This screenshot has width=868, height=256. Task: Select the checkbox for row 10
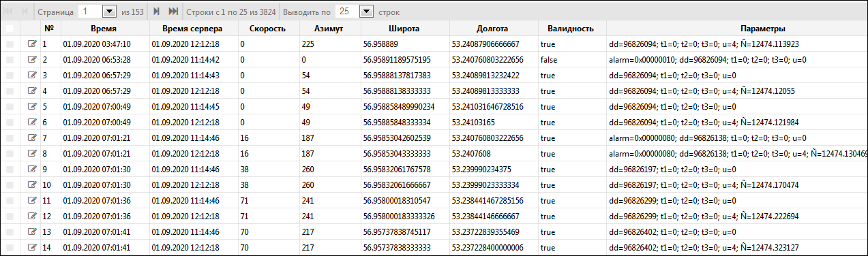(10, 185)
